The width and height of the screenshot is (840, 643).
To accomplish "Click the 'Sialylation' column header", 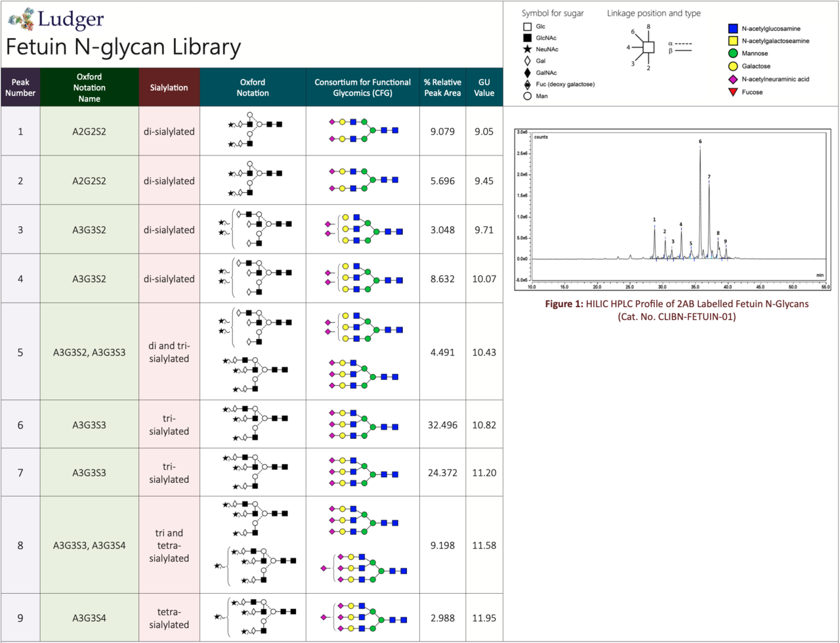I will (x=169, y=87).
